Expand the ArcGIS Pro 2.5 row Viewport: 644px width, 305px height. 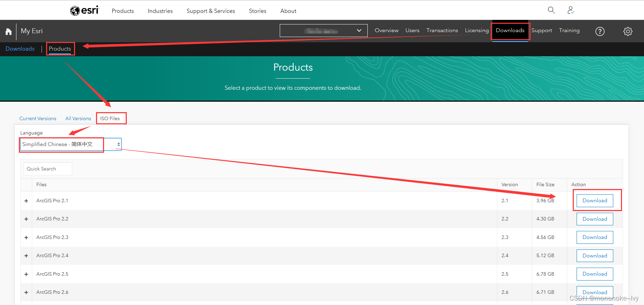(26, 274)
